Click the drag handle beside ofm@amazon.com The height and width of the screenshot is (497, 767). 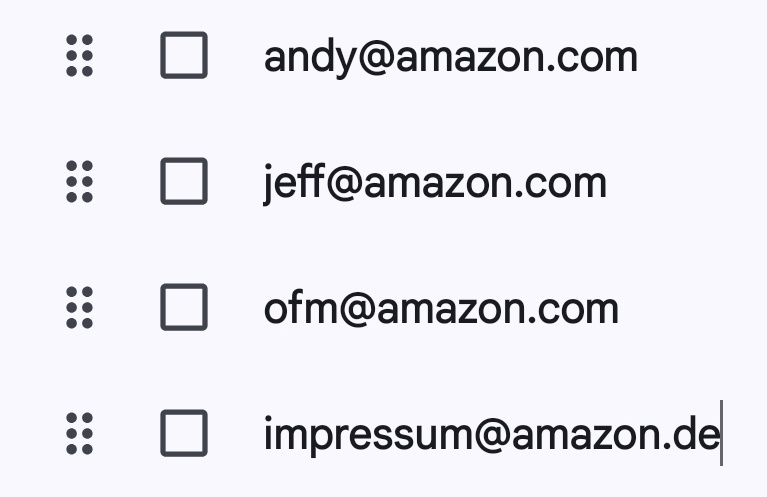(x=79, y=308)
